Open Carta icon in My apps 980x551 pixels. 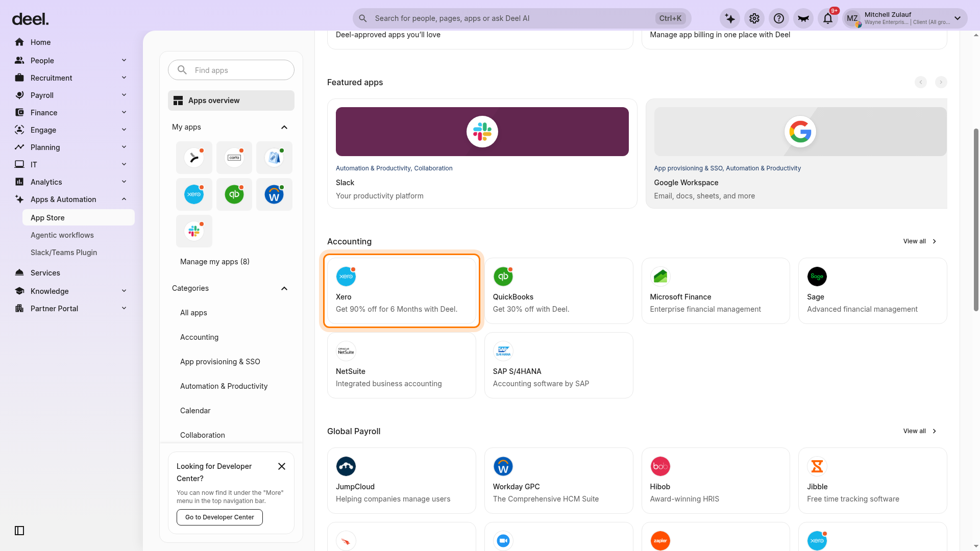click(x=234, y=158)
